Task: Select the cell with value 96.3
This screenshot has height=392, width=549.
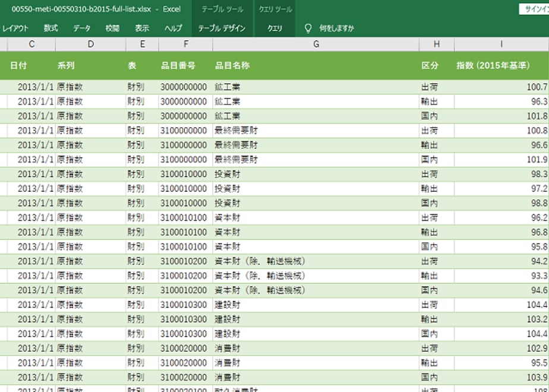Action: (501, 102)
